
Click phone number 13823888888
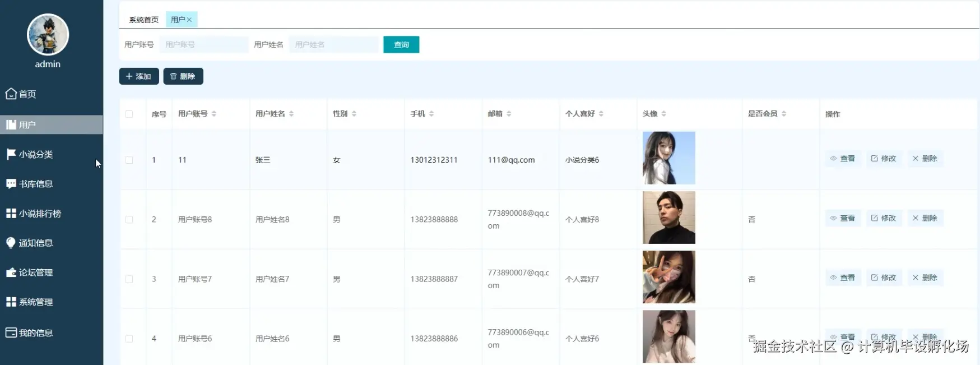(x=434, y=219)
